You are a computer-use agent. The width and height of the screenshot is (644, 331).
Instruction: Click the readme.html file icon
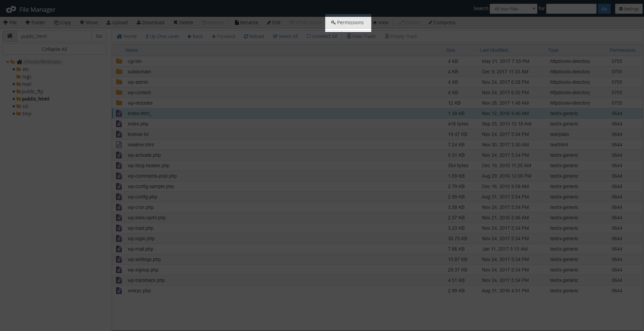pyautogui.click(x=119, y=145)
